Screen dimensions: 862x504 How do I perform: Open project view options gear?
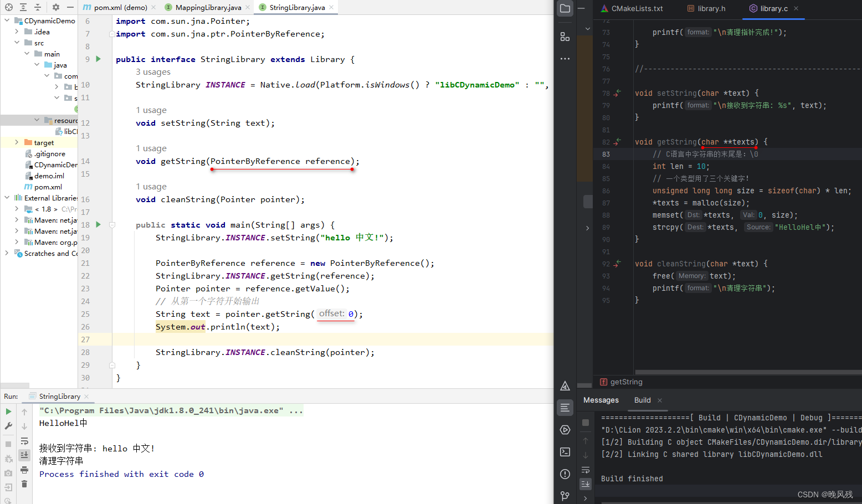(56, 7)
